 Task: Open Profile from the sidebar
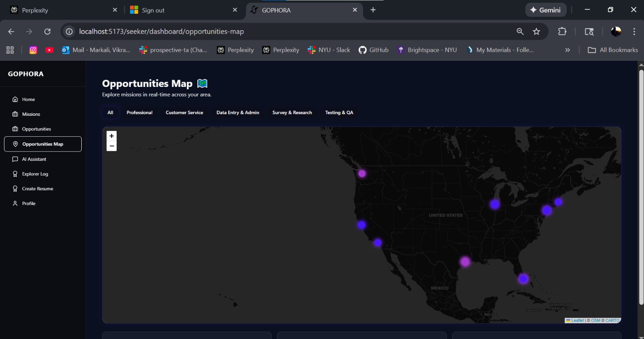coord(43,203)
